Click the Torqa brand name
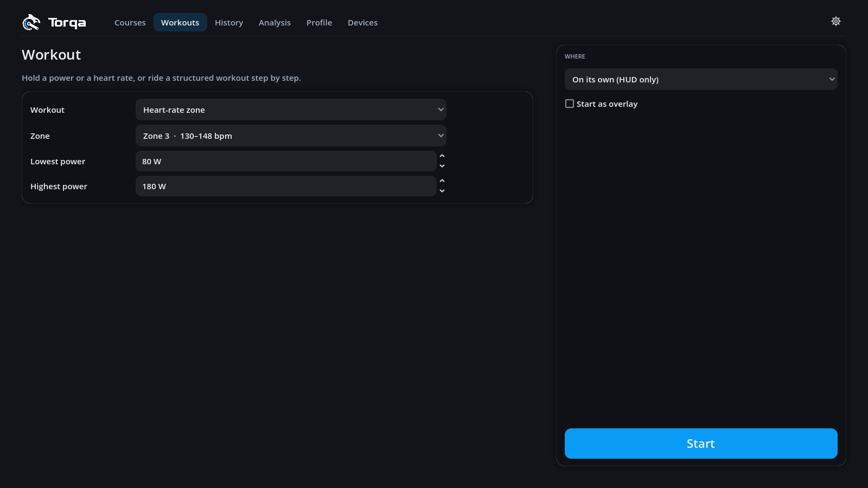Image resolution: width=868 pixels, height=488 pixels. [67, 22]
